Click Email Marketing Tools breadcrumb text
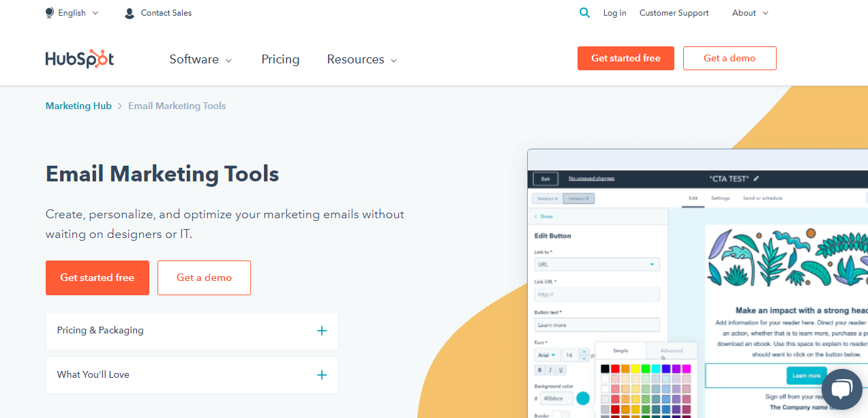This screenshot has width=868, height=418. (177, 106)
